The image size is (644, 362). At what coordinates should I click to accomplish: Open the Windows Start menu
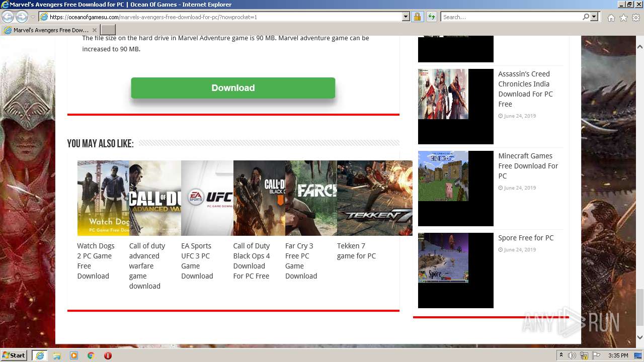14,355
